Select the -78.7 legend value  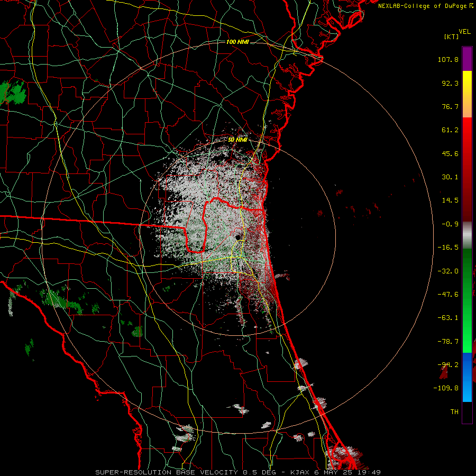(x=448, y=341)
